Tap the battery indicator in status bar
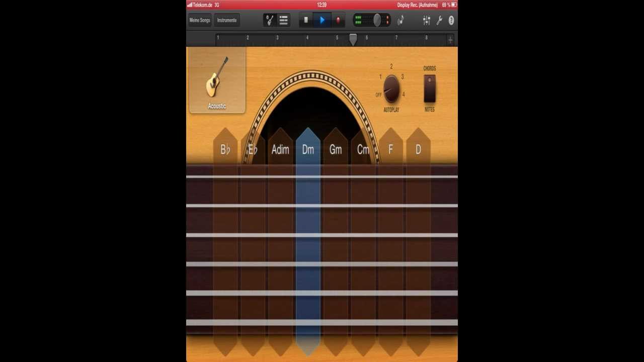Screen dimensions: 644x362 click(x=453, y=5)
